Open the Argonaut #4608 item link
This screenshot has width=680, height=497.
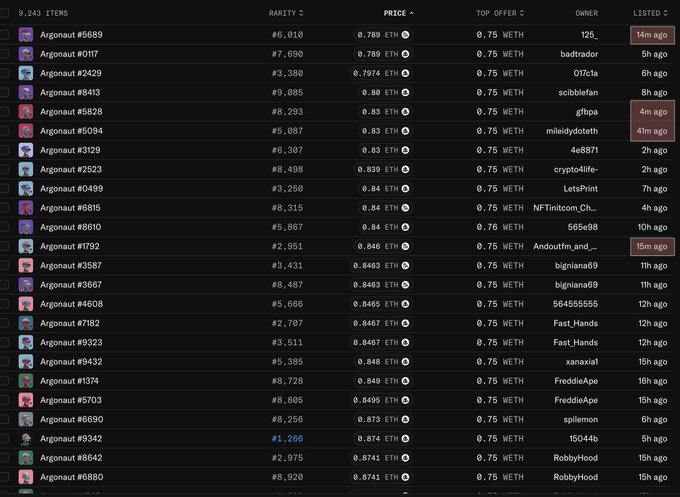click(x=72, y=304)
